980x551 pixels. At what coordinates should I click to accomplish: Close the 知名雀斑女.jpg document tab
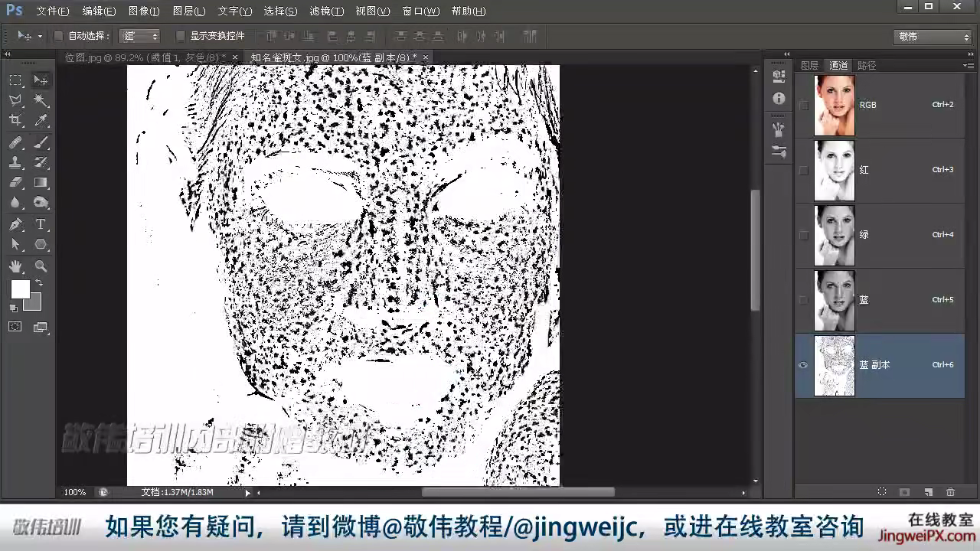426,57
